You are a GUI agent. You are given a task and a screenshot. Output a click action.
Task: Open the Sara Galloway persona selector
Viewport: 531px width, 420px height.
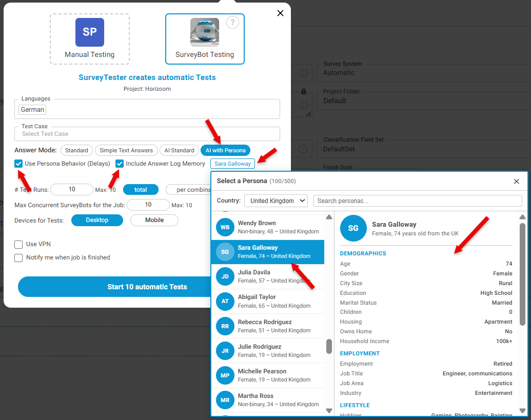tap(232, 164)
